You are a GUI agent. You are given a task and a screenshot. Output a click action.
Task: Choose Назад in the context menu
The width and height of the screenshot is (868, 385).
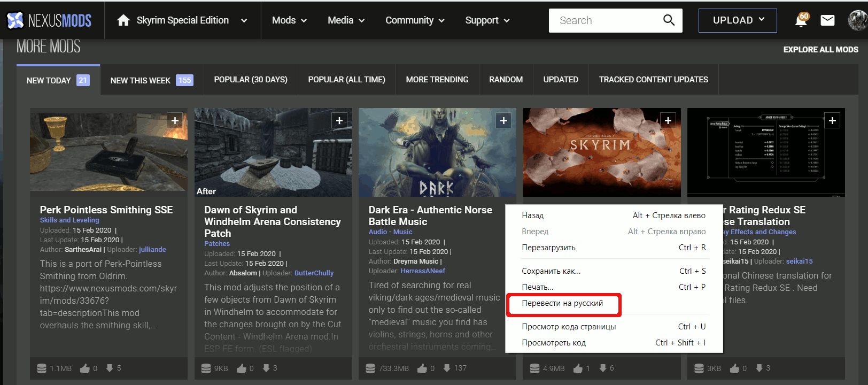(614, 215)
